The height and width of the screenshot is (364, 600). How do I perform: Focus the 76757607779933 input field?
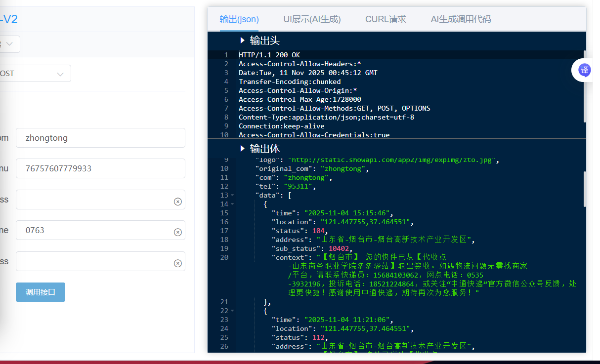tap(100, 168)
